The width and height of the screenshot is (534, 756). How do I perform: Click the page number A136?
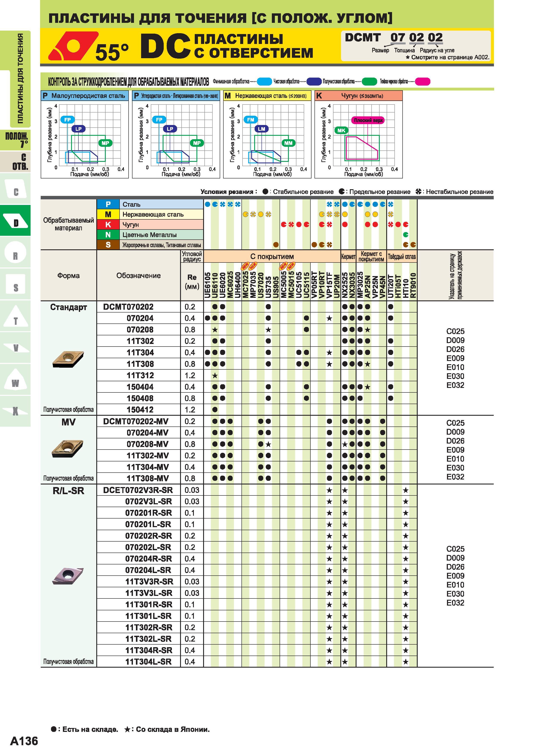[x=24, y=741]
